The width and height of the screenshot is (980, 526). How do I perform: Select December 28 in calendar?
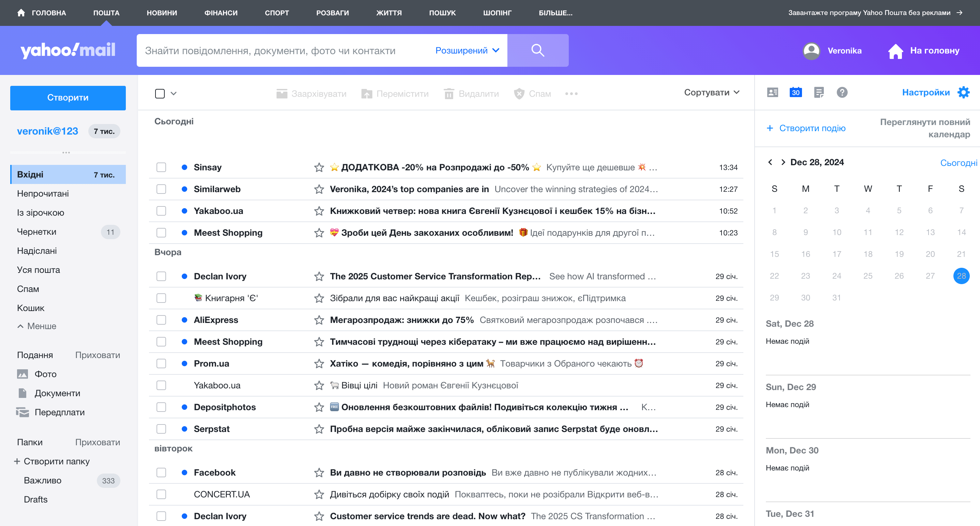961,276
